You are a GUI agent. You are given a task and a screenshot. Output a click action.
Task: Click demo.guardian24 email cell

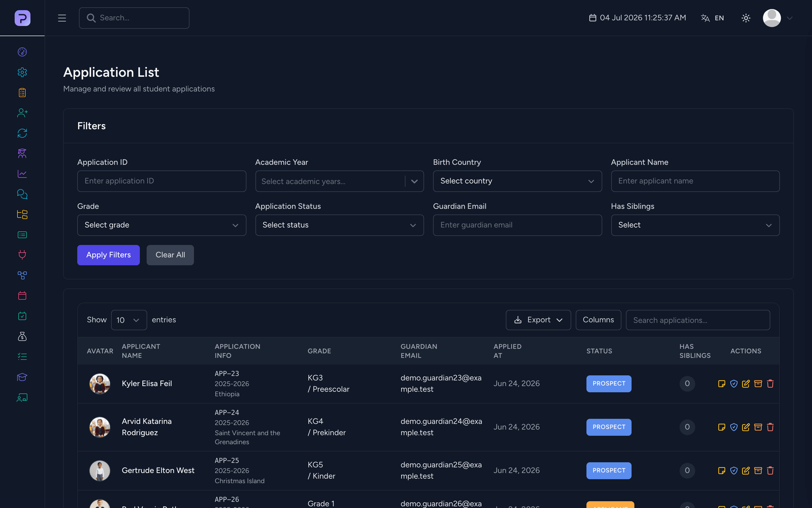[x=441, y=427]
